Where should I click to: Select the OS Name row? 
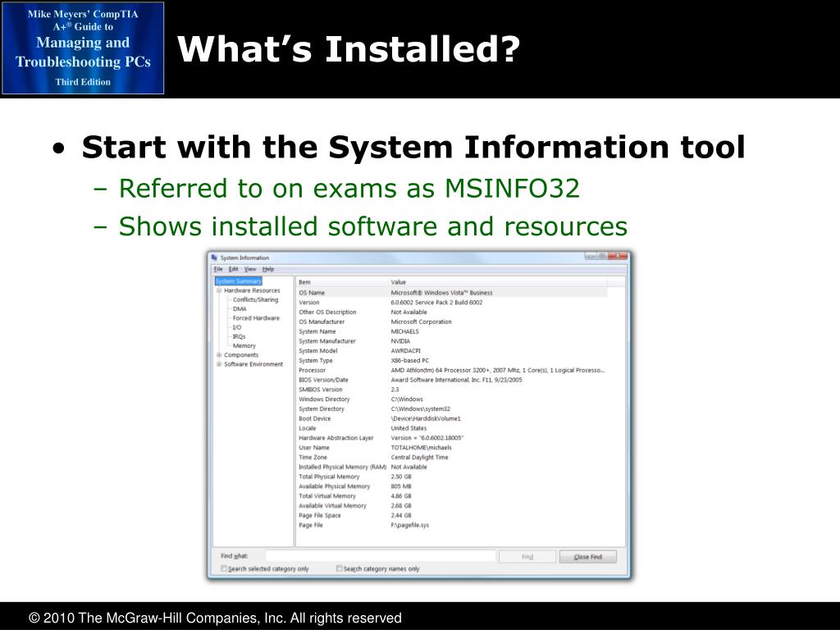452,293
